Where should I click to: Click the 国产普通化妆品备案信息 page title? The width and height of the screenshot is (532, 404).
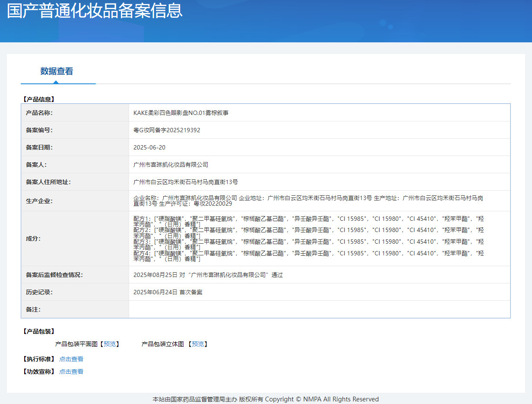pyautogui.click(x=95, y=10)
